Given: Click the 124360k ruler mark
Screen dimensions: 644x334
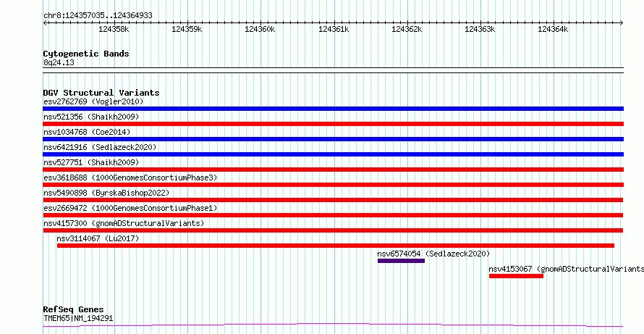Looking at the screenshot, I should [x=260, y=29].
